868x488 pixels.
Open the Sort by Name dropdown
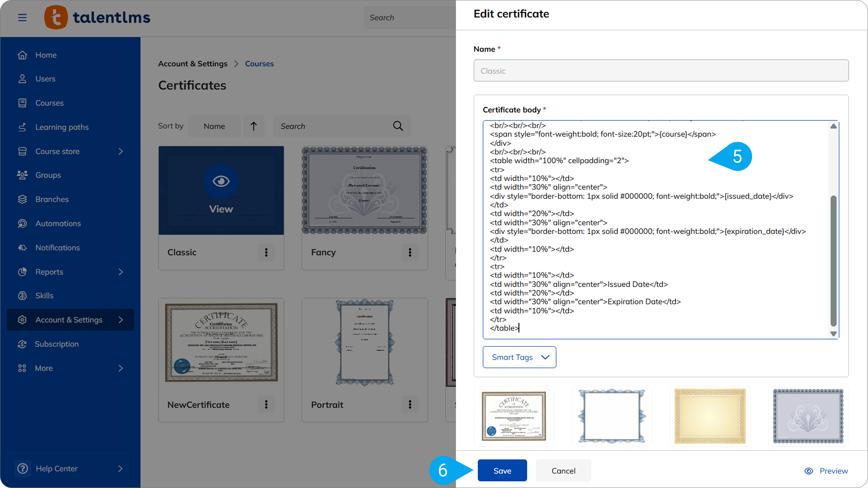point(214,126)
